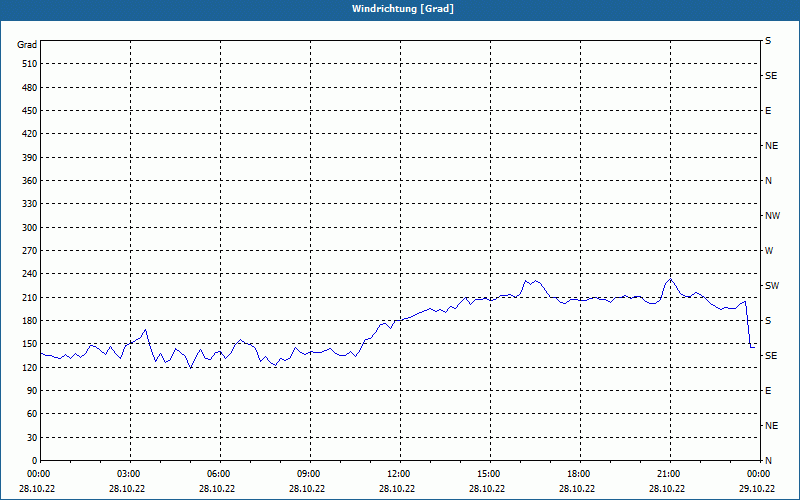Screen dimensions: 800x500
Task: Select the 60 y-axis tick label
Action: [x=32, y=414]
